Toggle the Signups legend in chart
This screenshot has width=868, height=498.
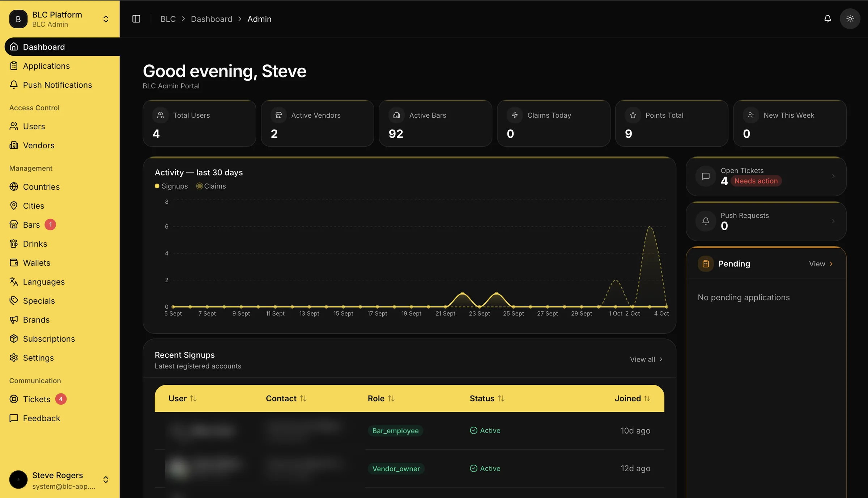(x=171, y=186)
